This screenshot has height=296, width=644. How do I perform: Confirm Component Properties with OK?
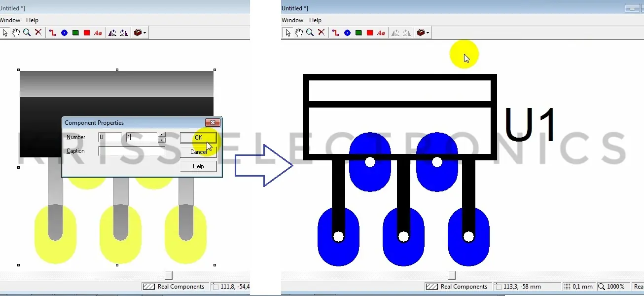pyautogui.click(x=198, y=138)
